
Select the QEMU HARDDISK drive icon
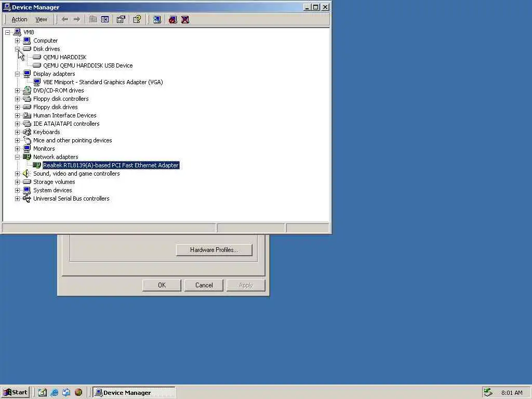[x=37, y=57]
